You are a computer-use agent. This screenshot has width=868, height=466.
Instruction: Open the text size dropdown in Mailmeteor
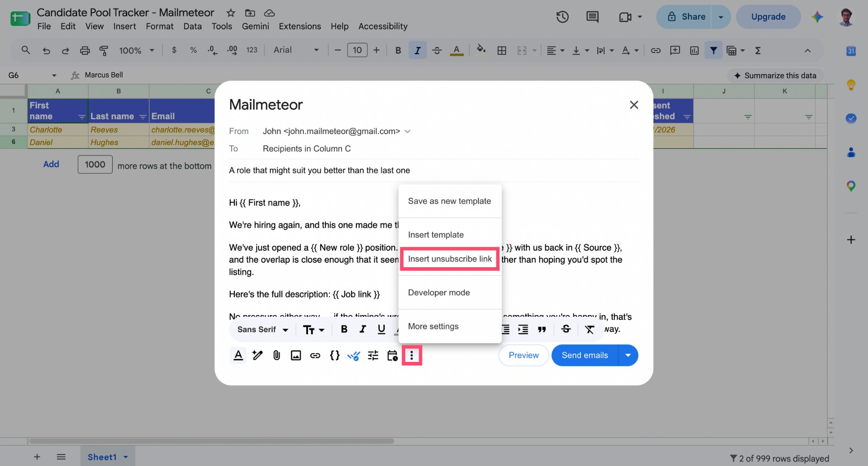click(x=313, y=330)
